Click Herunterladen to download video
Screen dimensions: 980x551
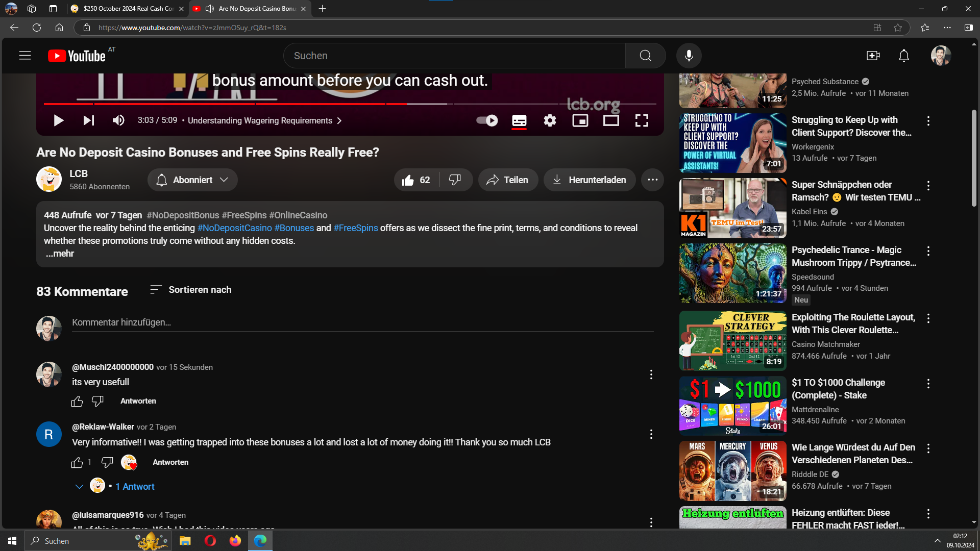590,180
